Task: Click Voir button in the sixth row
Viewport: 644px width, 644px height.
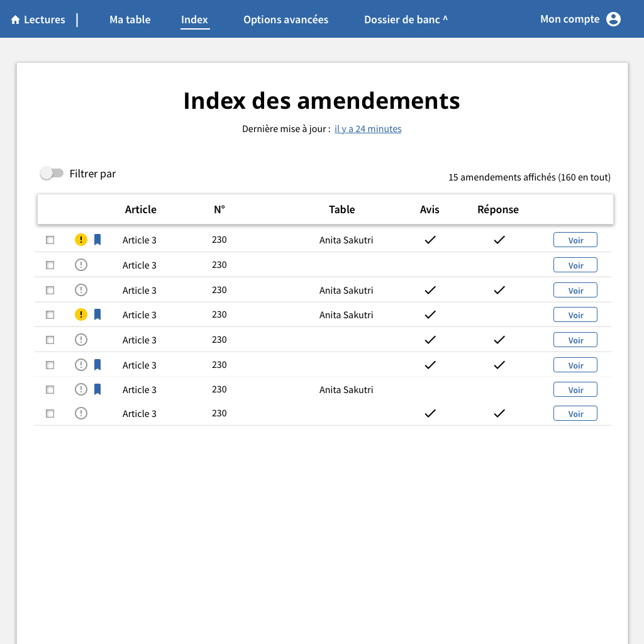Action: click(x=575, y=365)
